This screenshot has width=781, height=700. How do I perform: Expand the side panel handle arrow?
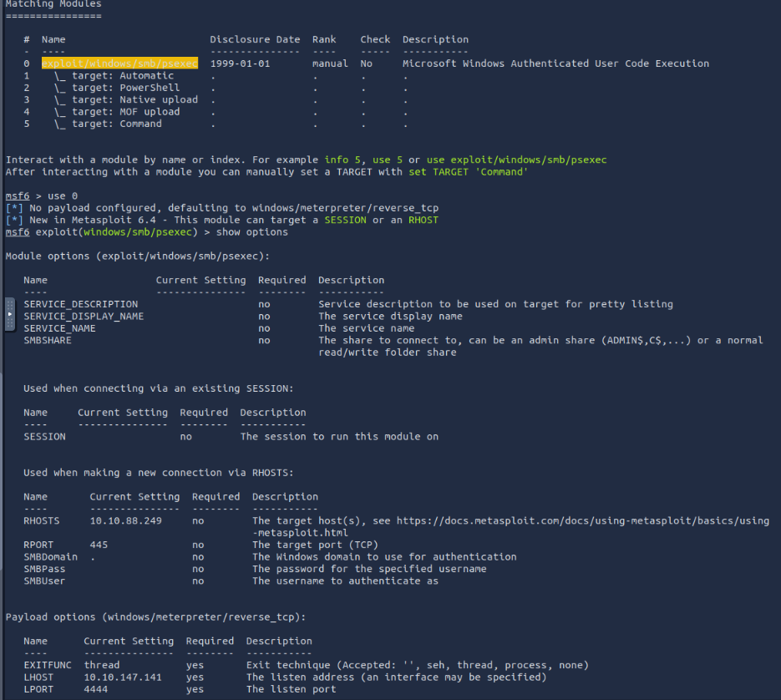tap(9, 314)
